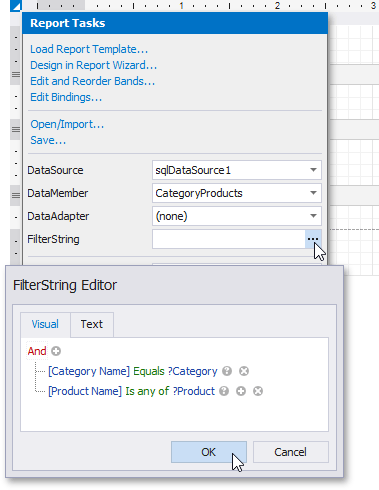Select the FilterString label

coord(53,239)
